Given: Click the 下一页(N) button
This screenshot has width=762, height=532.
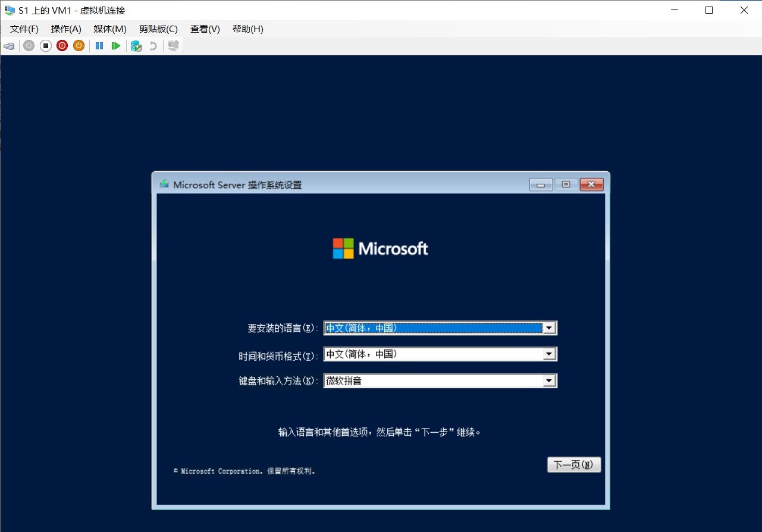Looking at the screenshot, I should (574, 465).
